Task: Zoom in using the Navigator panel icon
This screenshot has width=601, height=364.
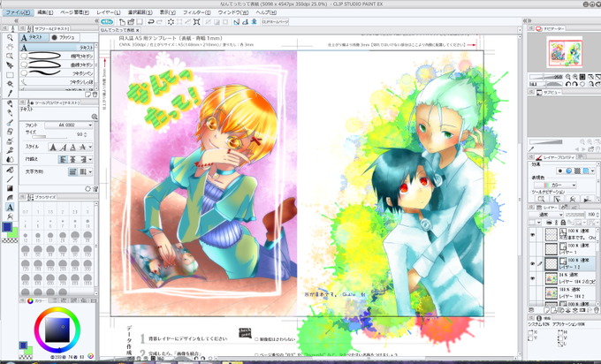Action: (575, 77)
